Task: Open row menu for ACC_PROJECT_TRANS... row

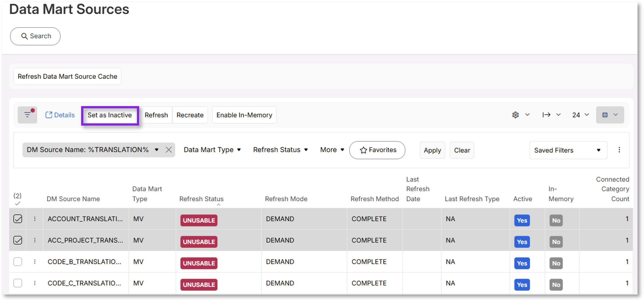Action: 35,240
